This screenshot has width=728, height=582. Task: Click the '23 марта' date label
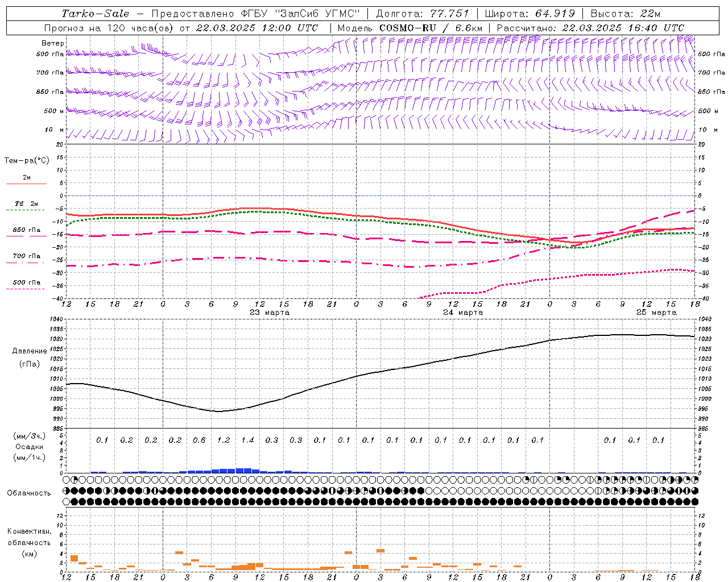(x=270, y=313)
